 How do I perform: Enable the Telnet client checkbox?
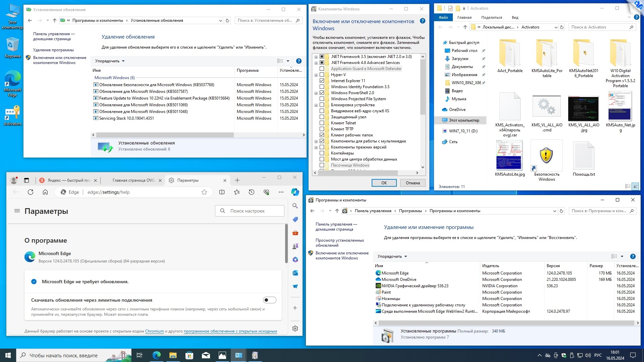point(322,123)
